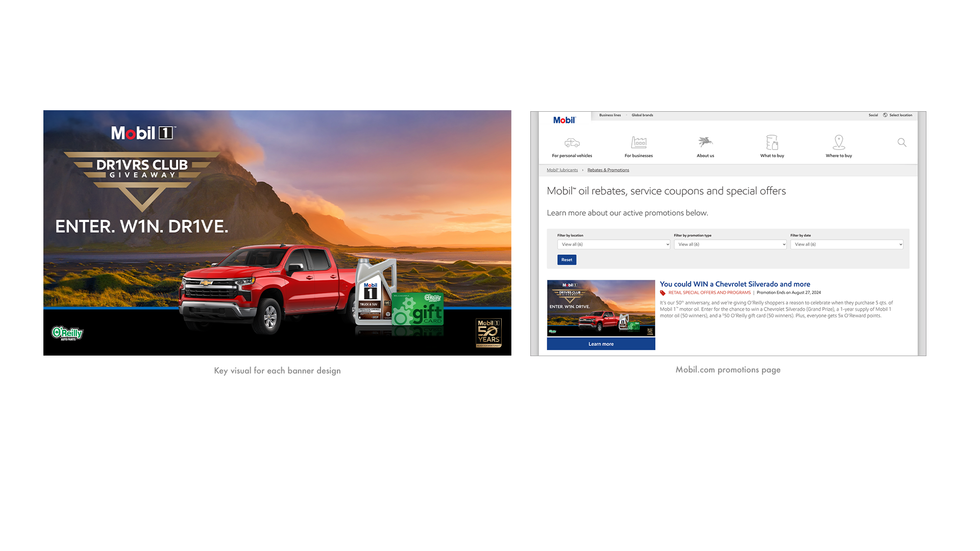Screen dimensions: 980x551
Task: Click the Learn more about our active promotions text
Action: point(627,213)
